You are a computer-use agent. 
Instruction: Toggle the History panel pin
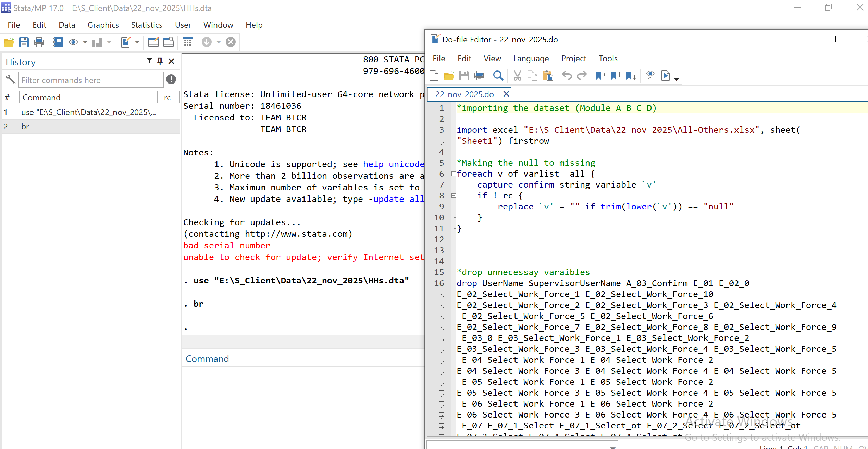click(x=160, y=61)
